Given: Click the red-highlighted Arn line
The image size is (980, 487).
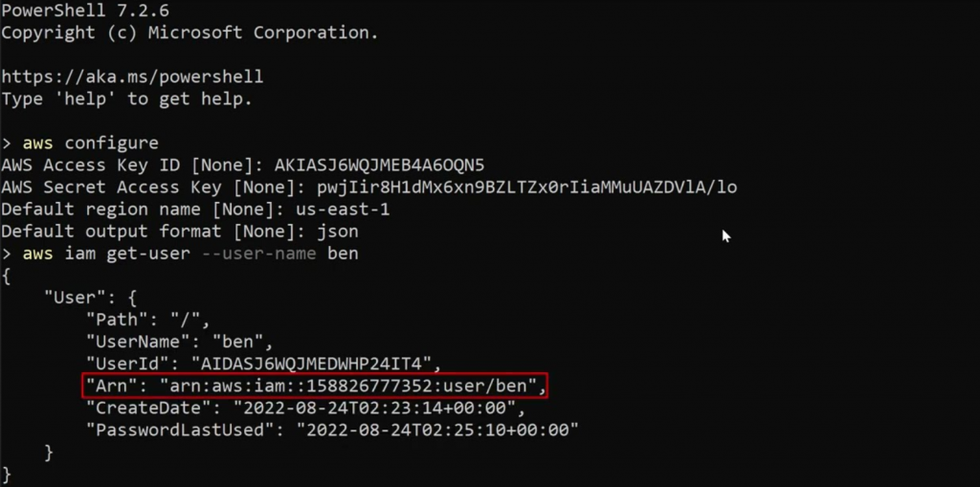Looking at the screenshot, I should click(315, 386).
